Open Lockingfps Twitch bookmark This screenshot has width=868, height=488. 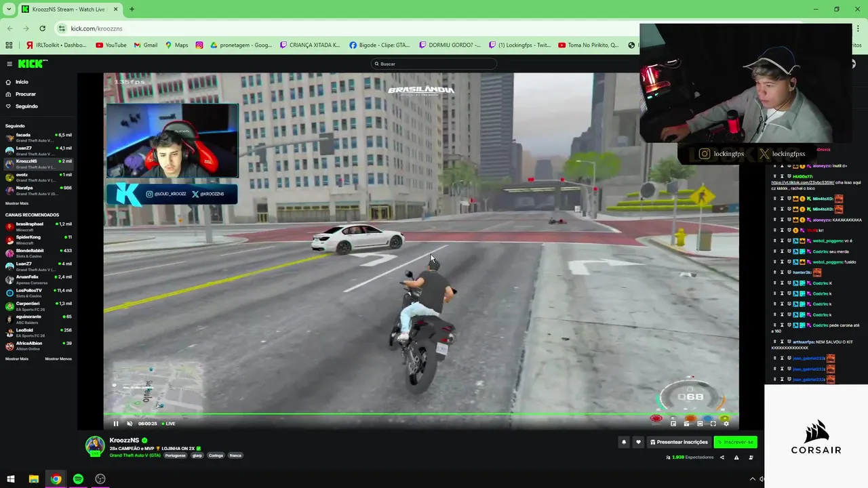pos(520,45)
